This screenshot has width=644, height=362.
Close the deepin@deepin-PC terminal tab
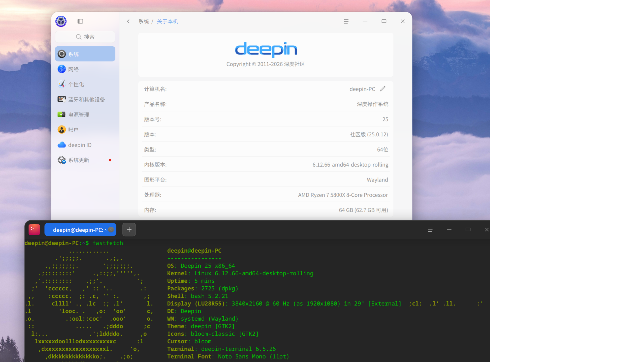[111, 230]
